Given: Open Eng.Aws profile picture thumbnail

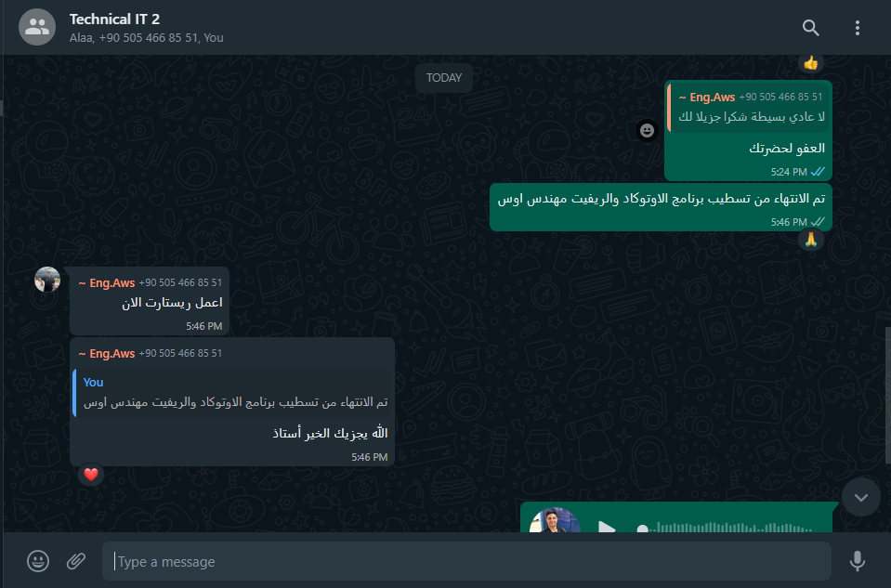Looking at the screenshot, I should [x=47, y=280].
